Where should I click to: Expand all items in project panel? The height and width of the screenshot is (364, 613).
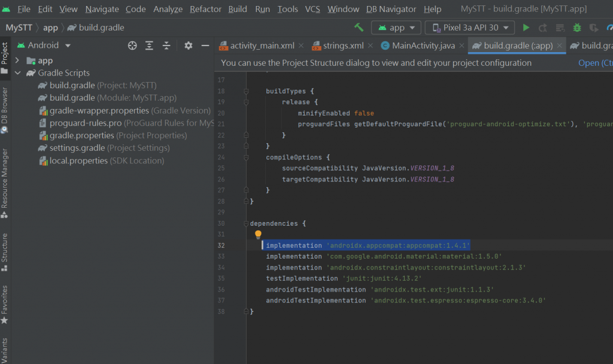tap(149, 45)
